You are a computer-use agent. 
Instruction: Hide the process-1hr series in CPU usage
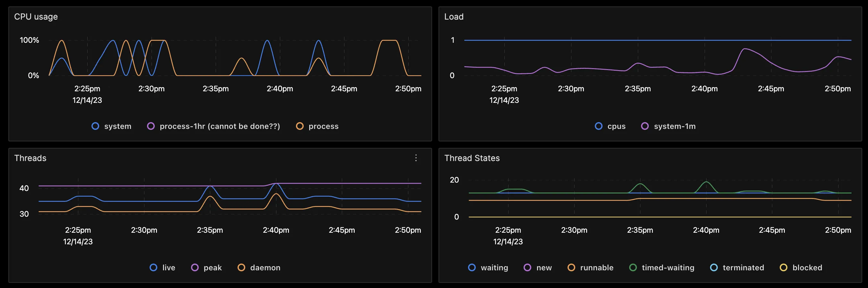214,126
